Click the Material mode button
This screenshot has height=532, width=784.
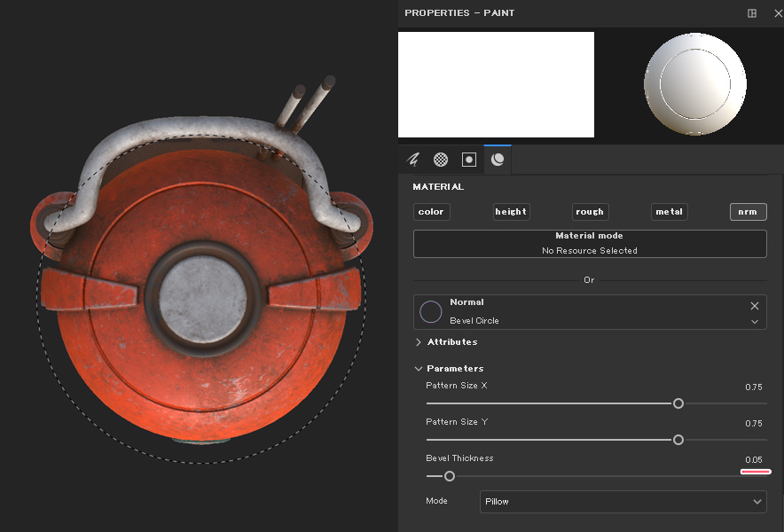coord(590,243)
